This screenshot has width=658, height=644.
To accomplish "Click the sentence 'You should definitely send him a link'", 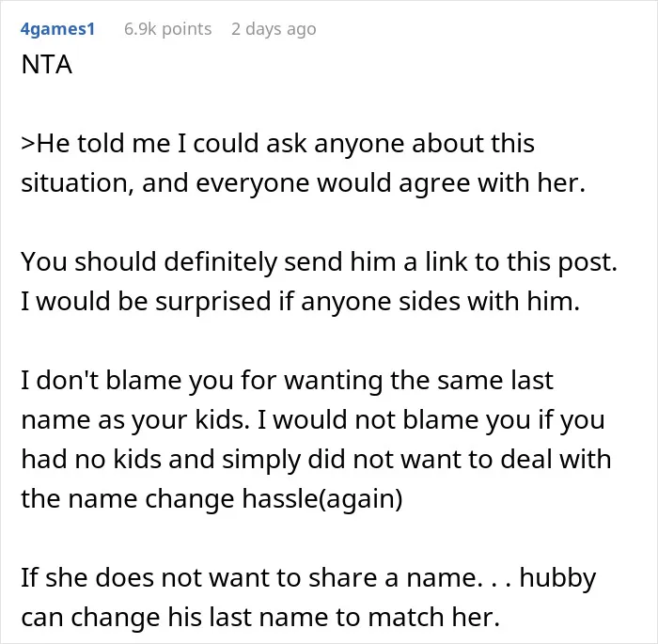I will [319, 262].
